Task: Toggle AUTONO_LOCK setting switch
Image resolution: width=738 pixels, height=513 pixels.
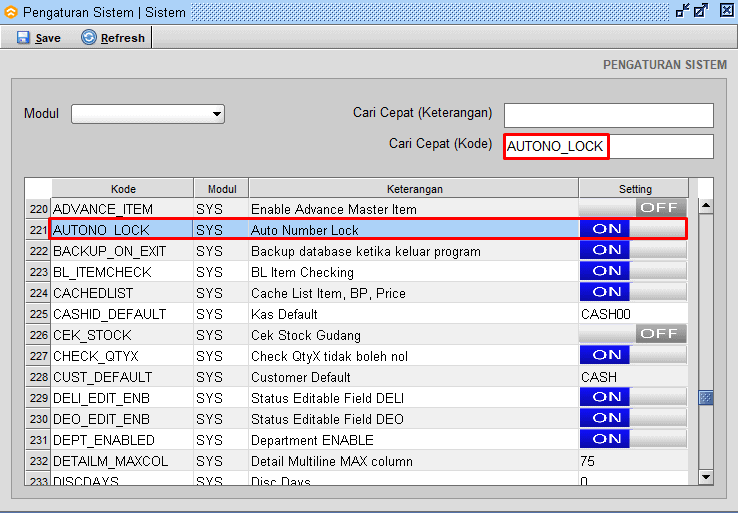Action: (x=633, y=229)
